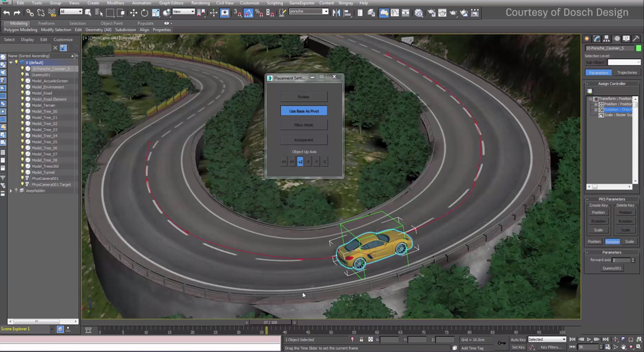Open the Selected key filter dropdown
This screenshot has height=352, width=644.
click(547, 339)
